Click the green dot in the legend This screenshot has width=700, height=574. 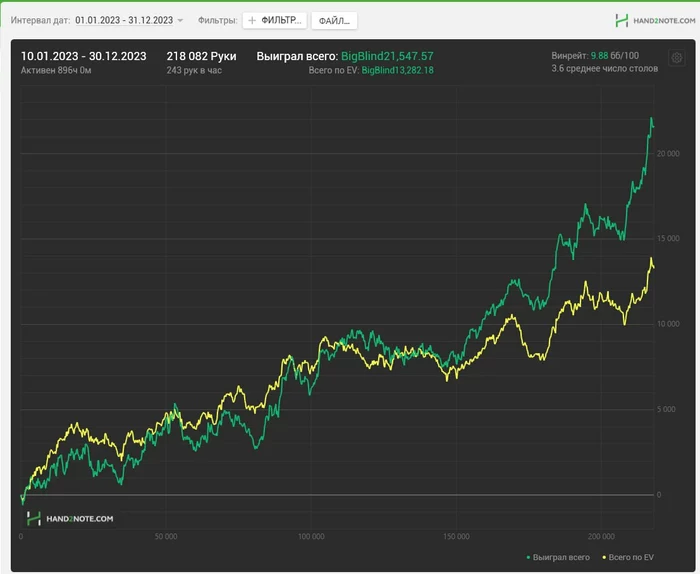pos(528,556)
